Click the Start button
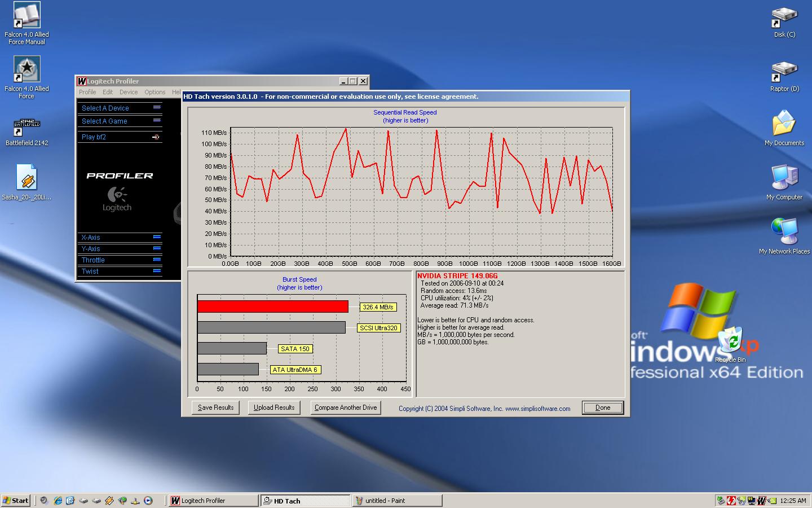Viewport: 812px width, 508px height. point(16,500)
